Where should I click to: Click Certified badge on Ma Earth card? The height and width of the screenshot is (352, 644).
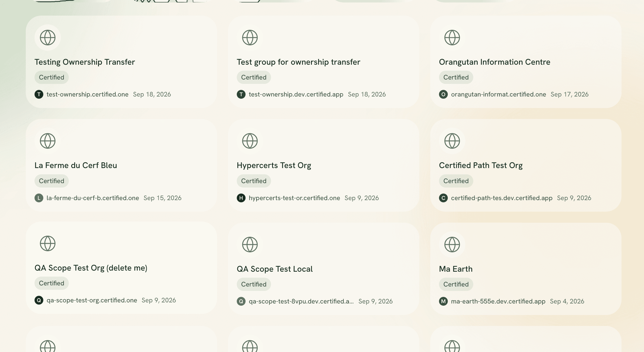click(x=456, y=284)
